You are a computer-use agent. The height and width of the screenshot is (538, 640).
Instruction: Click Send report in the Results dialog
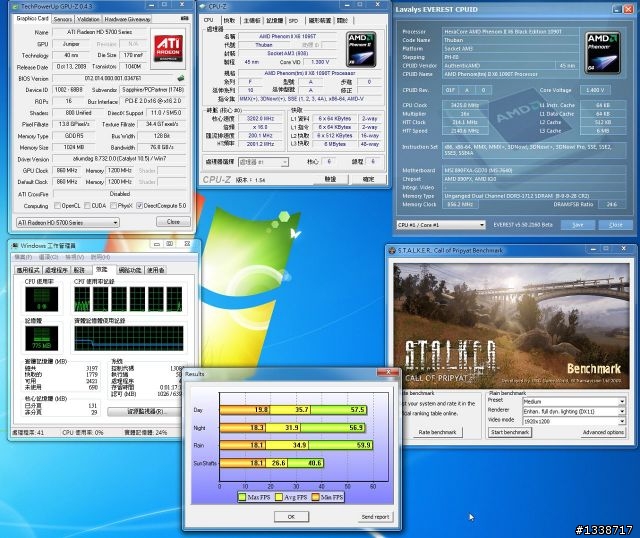coord(375,517)
